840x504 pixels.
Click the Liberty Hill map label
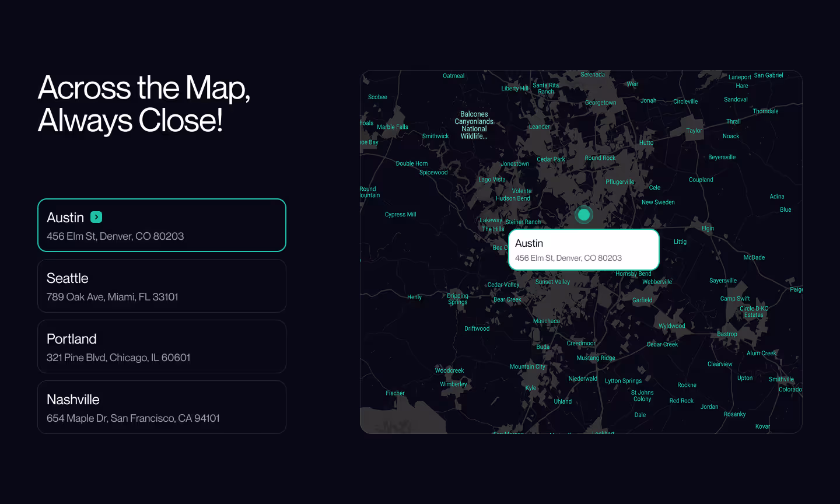[x=514, y=89]
